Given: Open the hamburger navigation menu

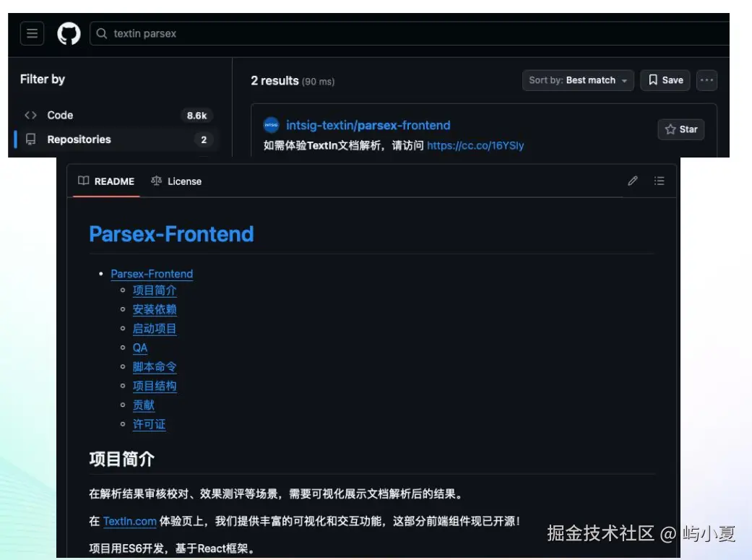Looking at the screenshot, I should pos(32,33).
